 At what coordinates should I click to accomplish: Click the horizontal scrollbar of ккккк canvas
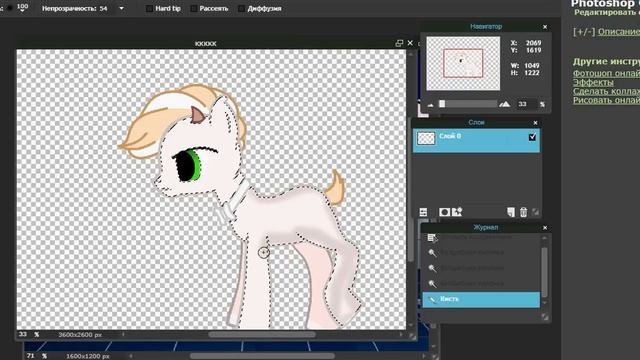click(x=262, y=335)
